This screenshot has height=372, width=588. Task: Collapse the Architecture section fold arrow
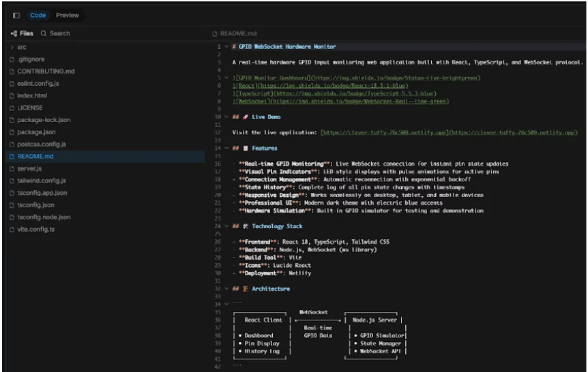226,289
